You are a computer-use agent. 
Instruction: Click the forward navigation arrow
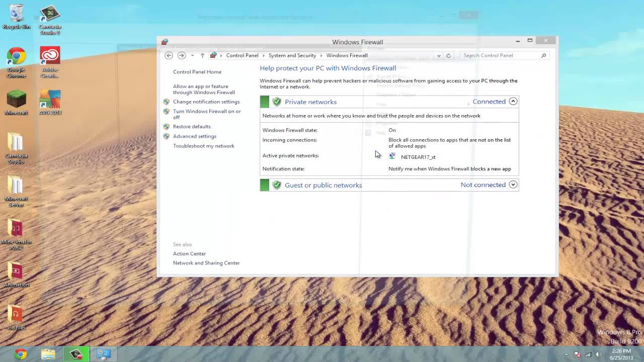[182, 55]
